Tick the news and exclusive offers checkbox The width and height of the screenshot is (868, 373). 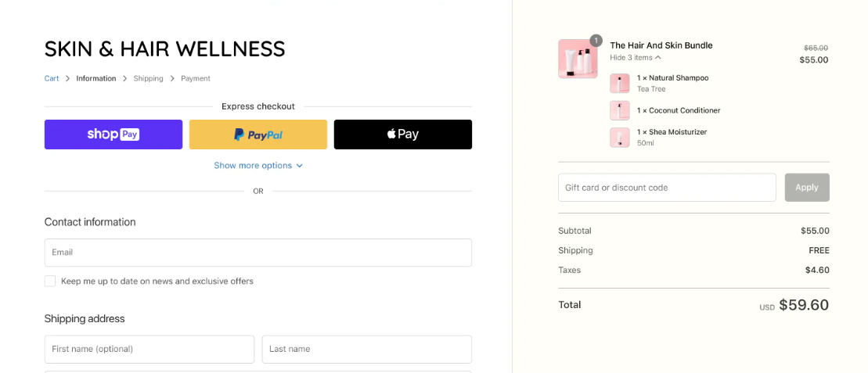50,282
